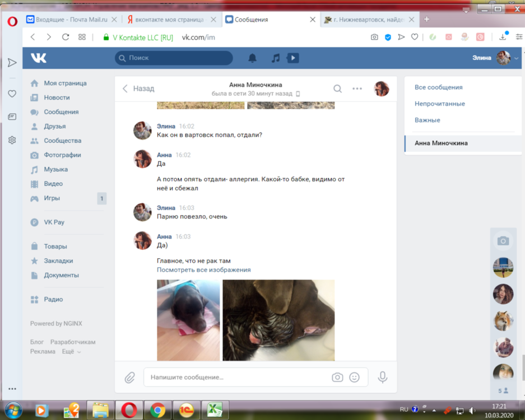Screen dimensions: 525x420
Task: Click the attach file paperclip icon
Action: (130, 377)
